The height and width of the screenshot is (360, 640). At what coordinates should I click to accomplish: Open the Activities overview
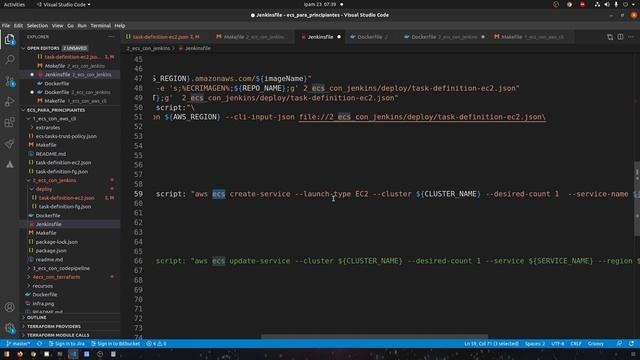pos(14,4)
